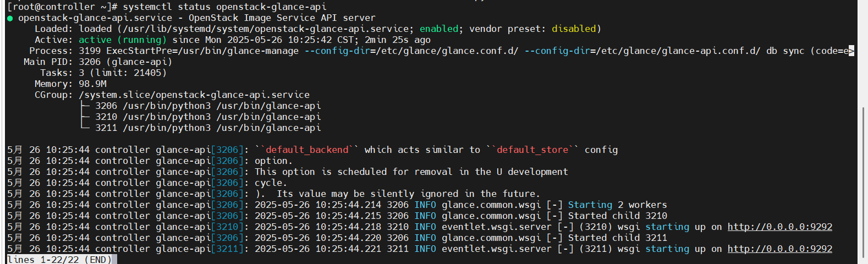Click the green 'enabled' text in Loaded line

(x=439, y=29)
